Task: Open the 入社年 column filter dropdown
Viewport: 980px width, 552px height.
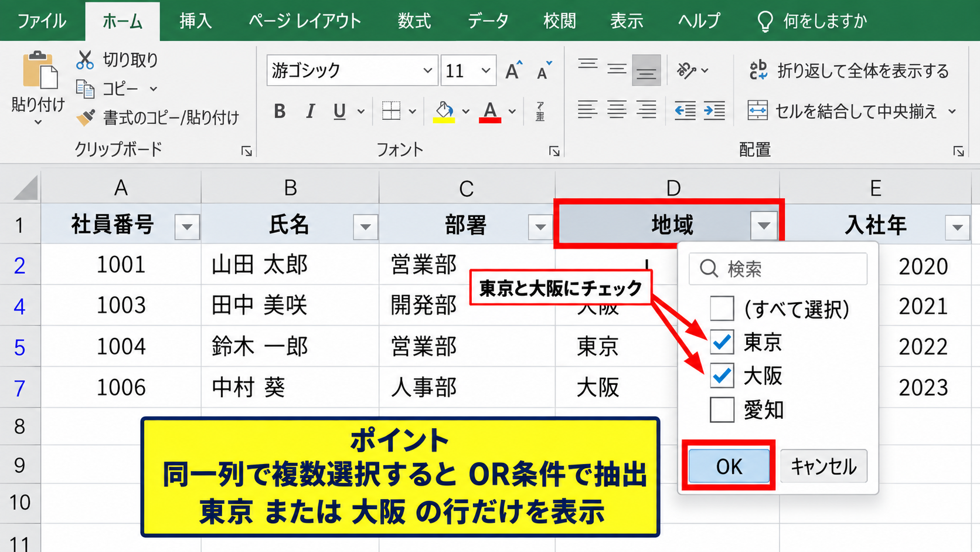Action: coord(957,226)
